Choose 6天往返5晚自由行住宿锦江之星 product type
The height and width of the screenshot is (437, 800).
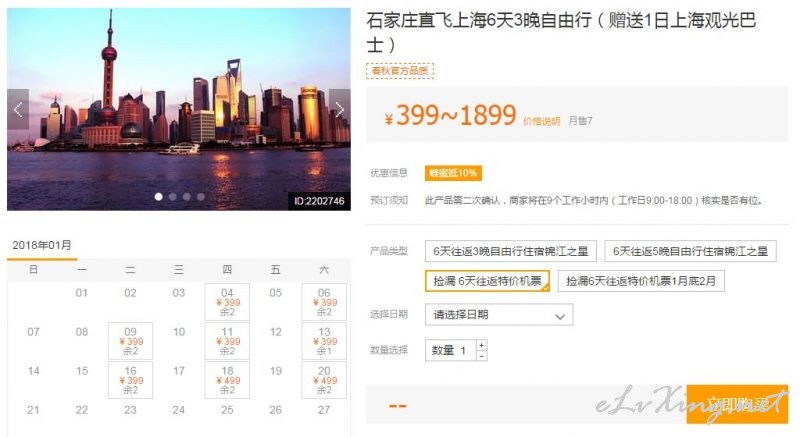(690, 251)
